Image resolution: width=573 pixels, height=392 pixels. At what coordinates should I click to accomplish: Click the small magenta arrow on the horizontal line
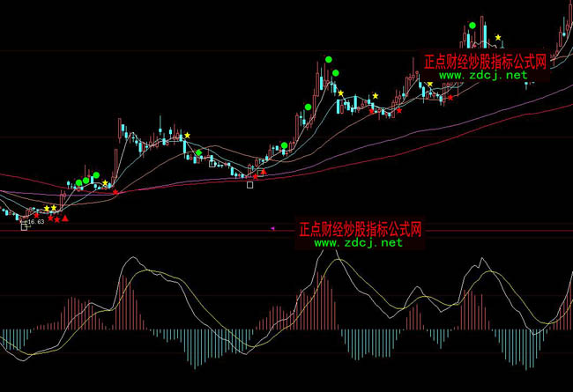(272, 228)
